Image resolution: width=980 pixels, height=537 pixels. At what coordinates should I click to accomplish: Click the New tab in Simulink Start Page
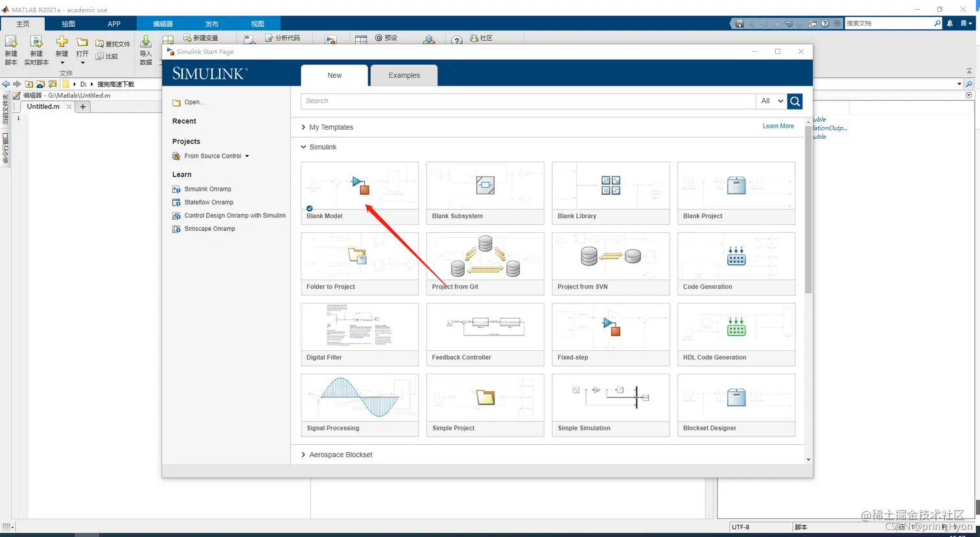click(334, 75)
